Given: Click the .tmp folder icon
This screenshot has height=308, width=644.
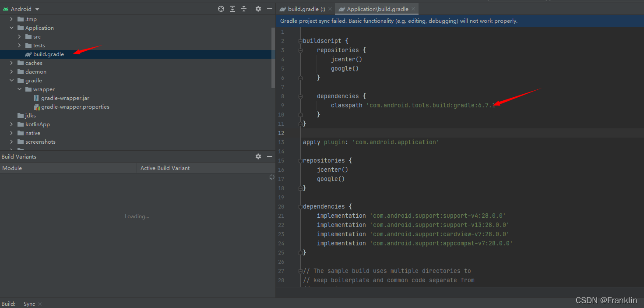Looking at the screenshot, I should pyautogui.click(x=21, y=19).
